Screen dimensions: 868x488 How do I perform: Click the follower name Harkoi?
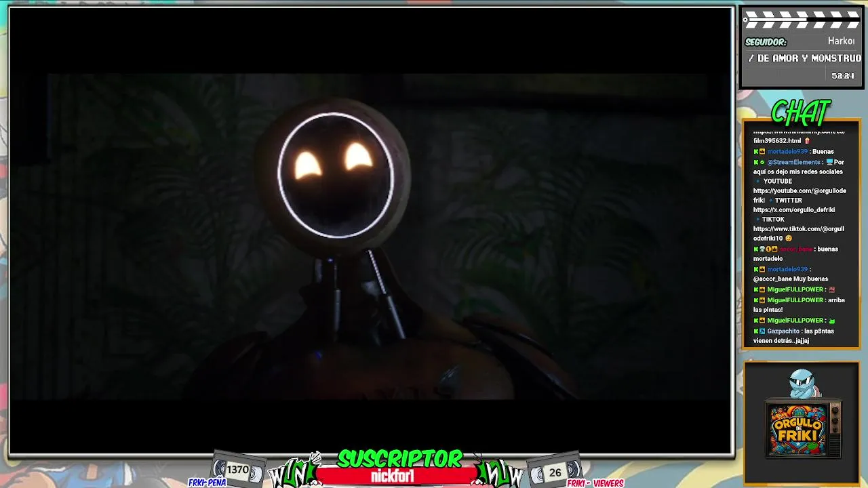(x=841, y=41)
